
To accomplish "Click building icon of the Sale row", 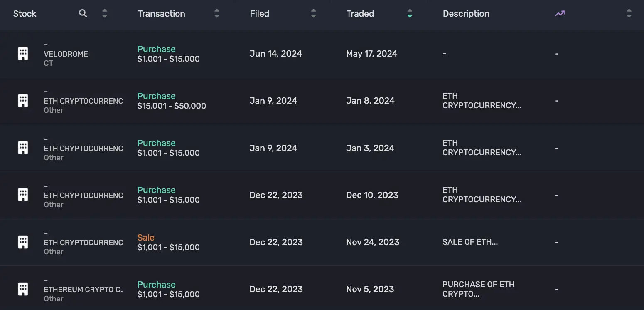I will [x=23, y=242].
